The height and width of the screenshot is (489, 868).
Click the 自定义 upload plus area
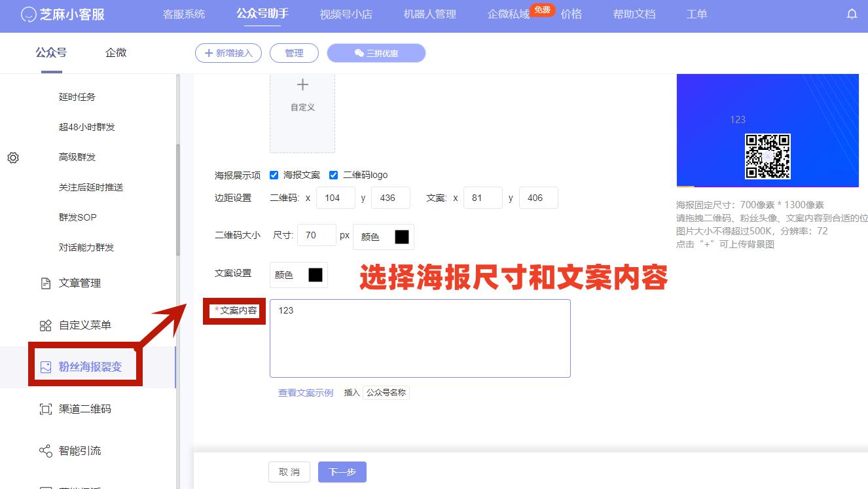point(302,111)
